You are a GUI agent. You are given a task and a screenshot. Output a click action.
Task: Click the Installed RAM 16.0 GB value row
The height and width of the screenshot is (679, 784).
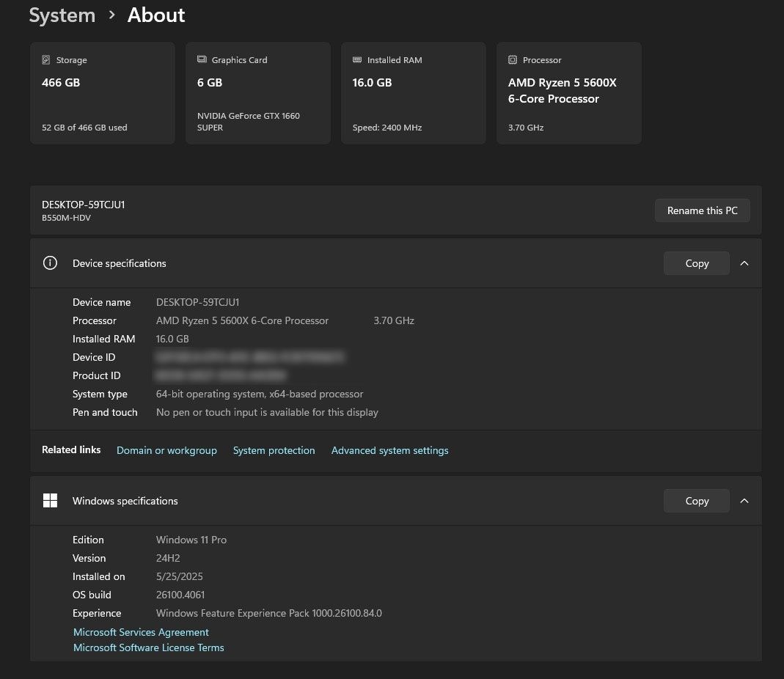point(172,339)
